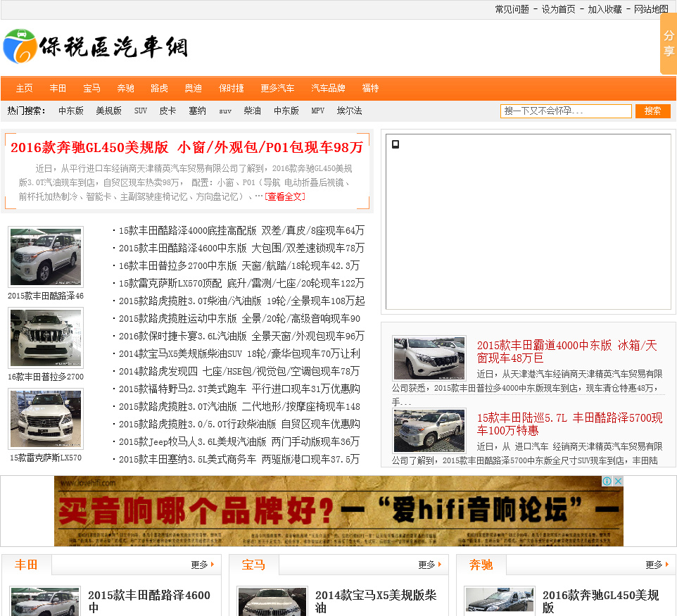The width and height of the screenshot is (677, 616).
Task: Open 丰田 navigation menu item
Action: coord(58,88)
